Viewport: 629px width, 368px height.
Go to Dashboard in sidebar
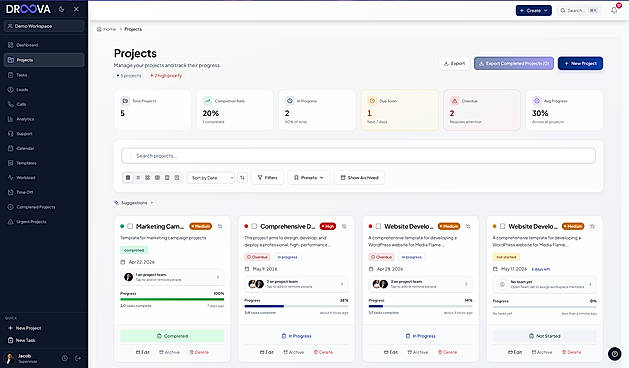(x=44, y=45)
